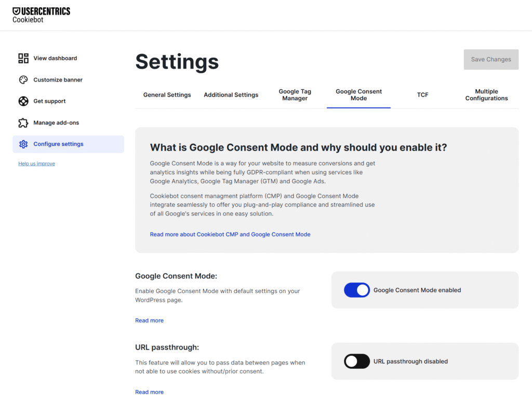Disable the Google Consent Mode toggle
The image size is (532, 402).
point(356,290)
